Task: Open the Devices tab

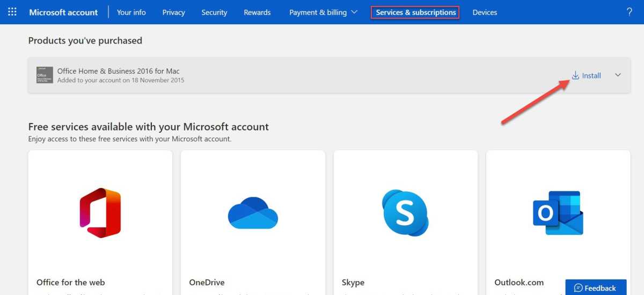Action: [485, 12]
